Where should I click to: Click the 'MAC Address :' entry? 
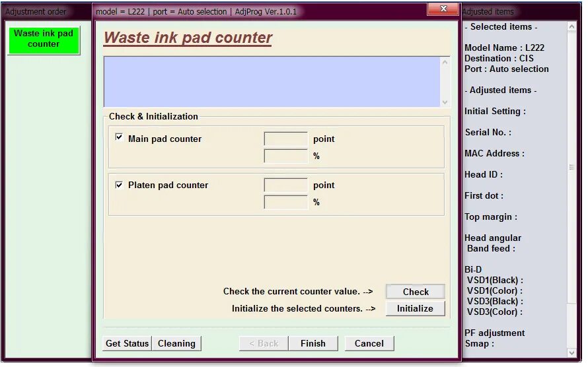(x=495, y=154)
